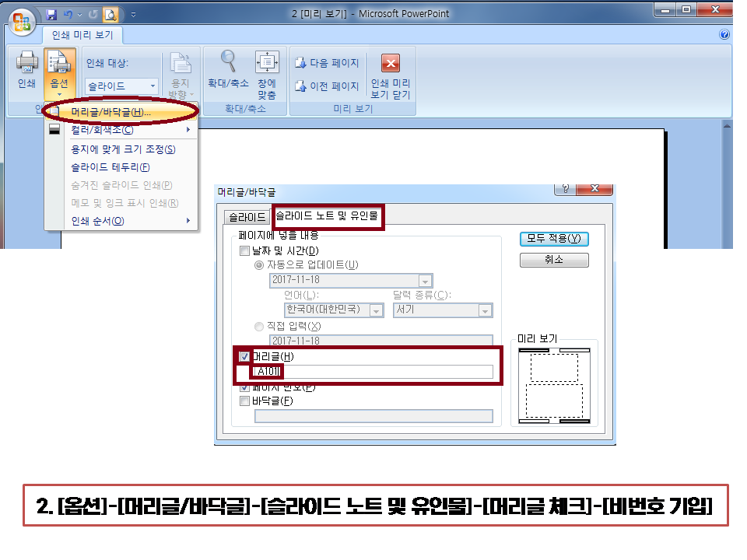Switch to the Slide (슬라이드) tab
The width and height of the screenshot is (747, 560).
coord(245,217)
